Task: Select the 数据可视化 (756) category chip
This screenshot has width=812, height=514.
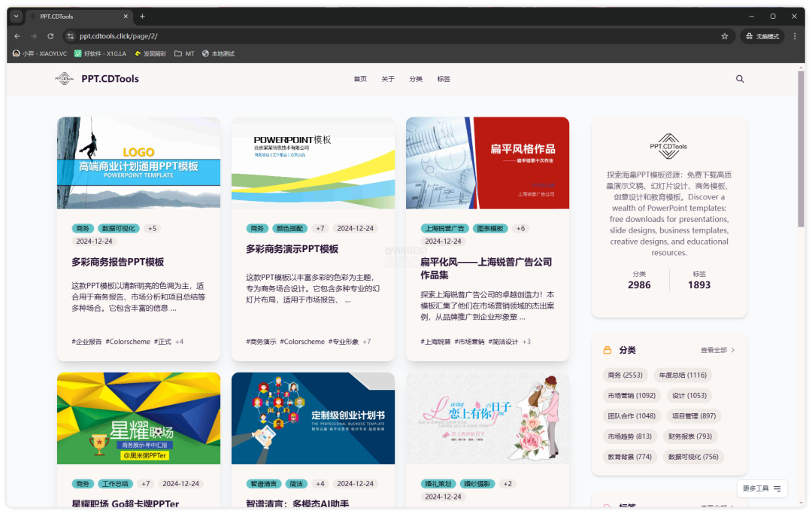Action: [x=693, y=457]
